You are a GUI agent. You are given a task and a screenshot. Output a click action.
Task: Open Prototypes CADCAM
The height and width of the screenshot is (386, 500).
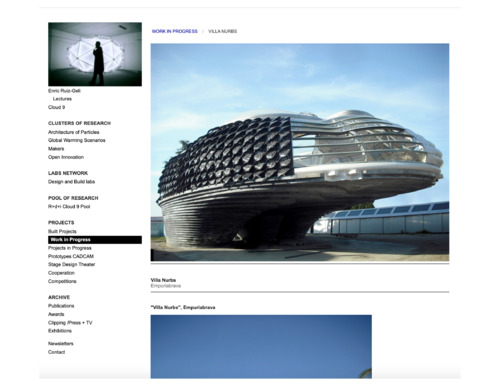click(x=71, y=256)
